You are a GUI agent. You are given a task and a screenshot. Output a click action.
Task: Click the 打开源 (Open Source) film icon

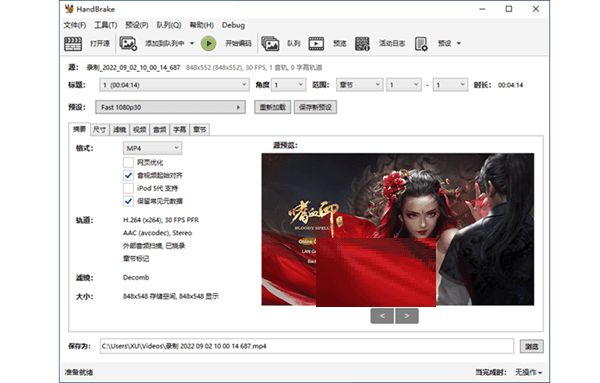(73, 43)
